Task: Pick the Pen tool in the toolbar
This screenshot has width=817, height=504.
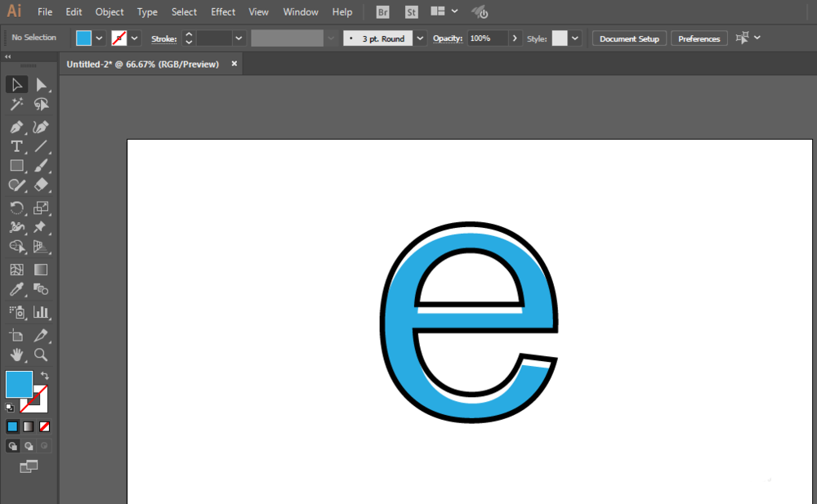Action: [x=16, y=127]
